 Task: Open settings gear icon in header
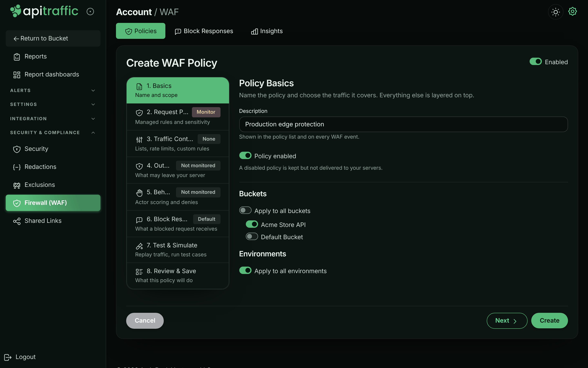pos(572,11)
